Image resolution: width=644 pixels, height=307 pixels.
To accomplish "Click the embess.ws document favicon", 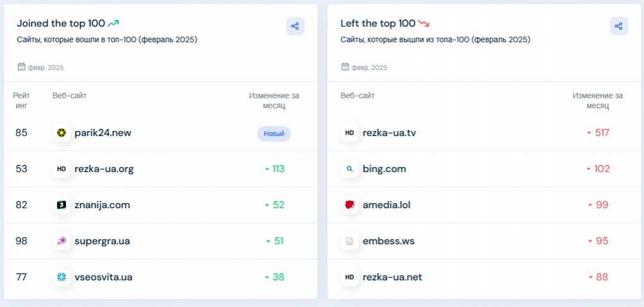I will coord(350,241).
